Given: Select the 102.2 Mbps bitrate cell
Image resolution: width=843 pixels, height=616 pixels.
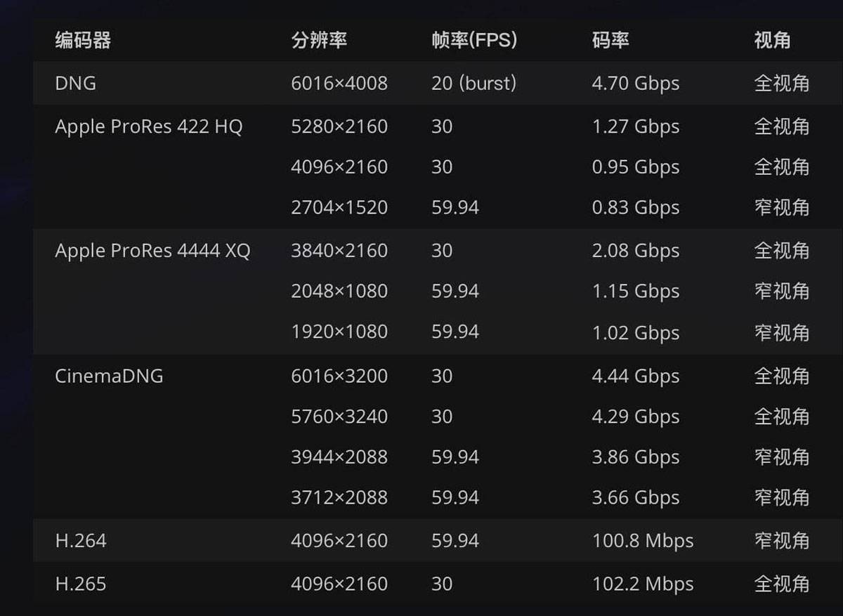Looking at the screenshot, I should pyautogui.click(x=643, y=584).
